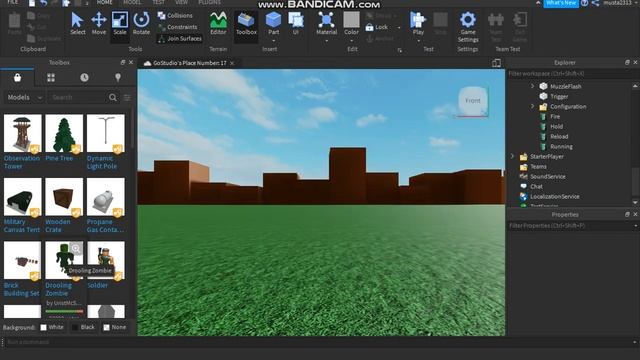Image resolution: width=640 pixels, height=360 pixels.
Task: Preview the Drooling Zombie model
Action: tap(76, 248)
